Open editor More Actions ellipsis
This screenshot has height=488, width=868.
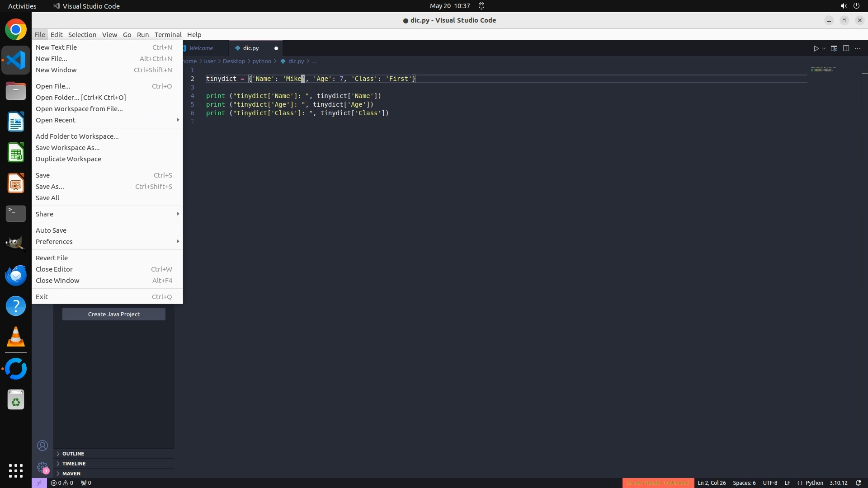point(858,48)
